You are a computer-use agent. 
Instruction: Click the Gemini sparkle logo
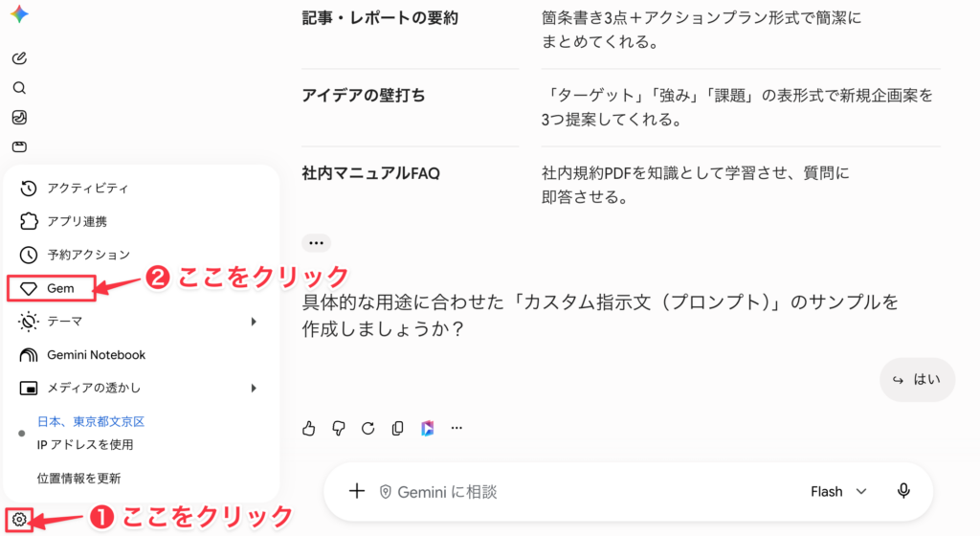click(x=19, y=13)
